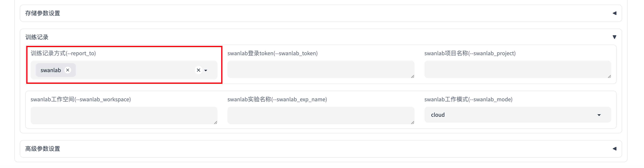
Task: Expand the 存储参数设置 section arrow
Action: pos(614,13)
